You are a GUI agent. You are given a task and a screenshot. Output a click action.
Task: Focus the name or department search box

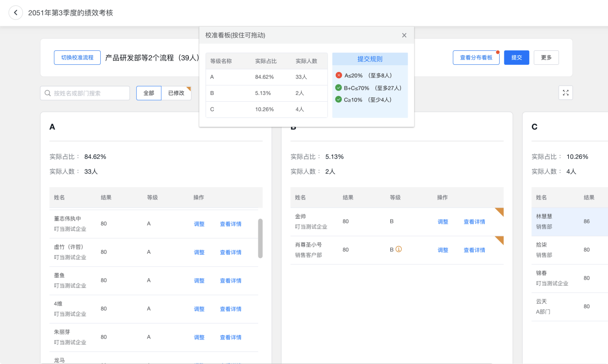pyautogui.click(x=85, y=93)
